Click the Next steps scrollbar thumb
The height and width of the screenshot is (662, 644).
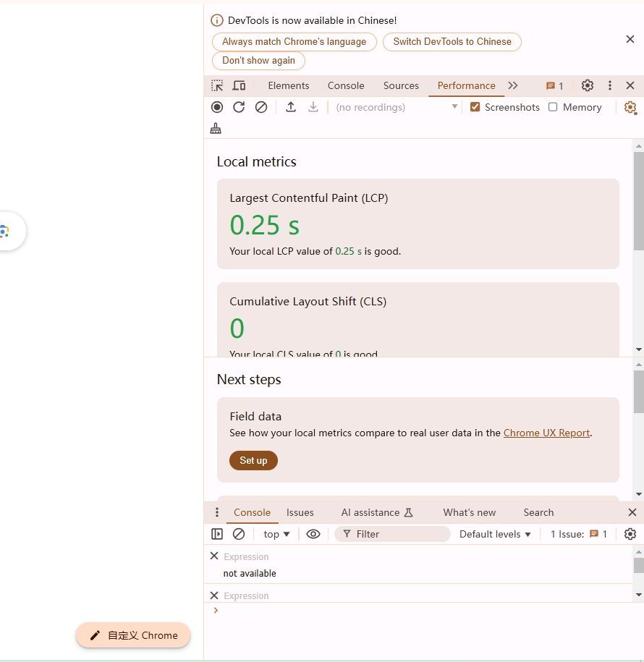click(638, 392)
